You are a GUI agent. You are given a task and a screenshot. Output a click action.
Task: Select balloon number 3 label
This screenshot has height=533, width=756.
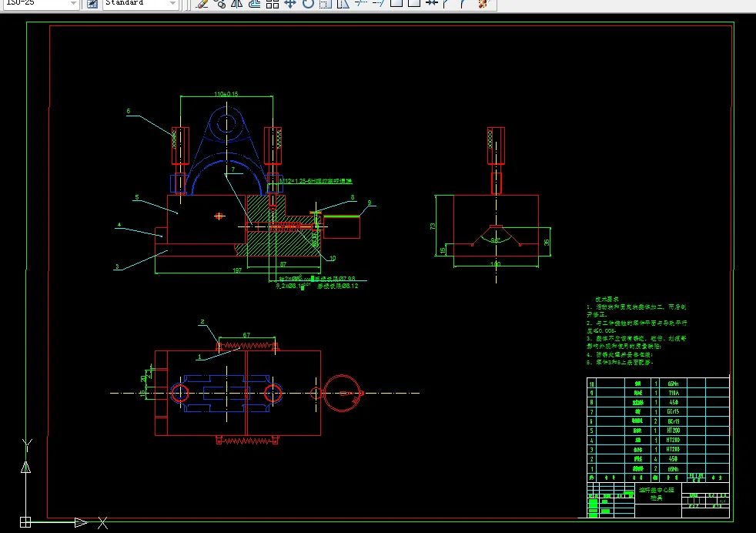[x=117, y=266]
